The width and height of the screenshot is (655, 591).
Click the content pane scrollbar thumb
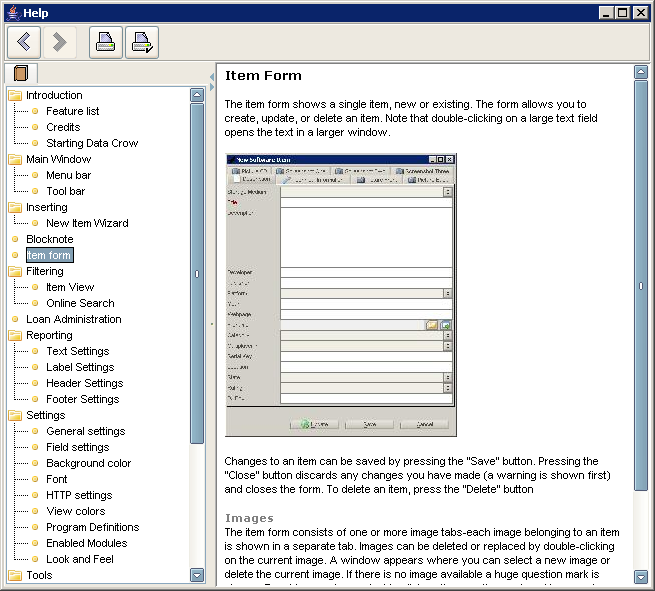641,286
